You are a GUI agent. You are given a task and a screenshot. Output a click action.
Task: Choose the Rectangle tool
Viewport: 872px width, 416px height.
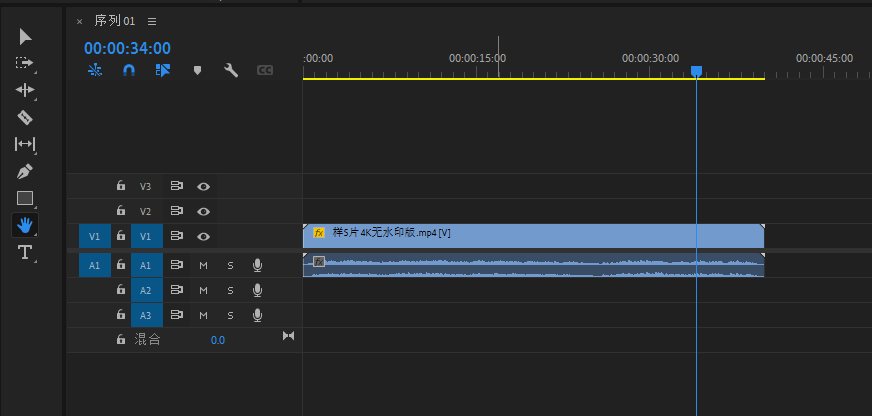26,198
